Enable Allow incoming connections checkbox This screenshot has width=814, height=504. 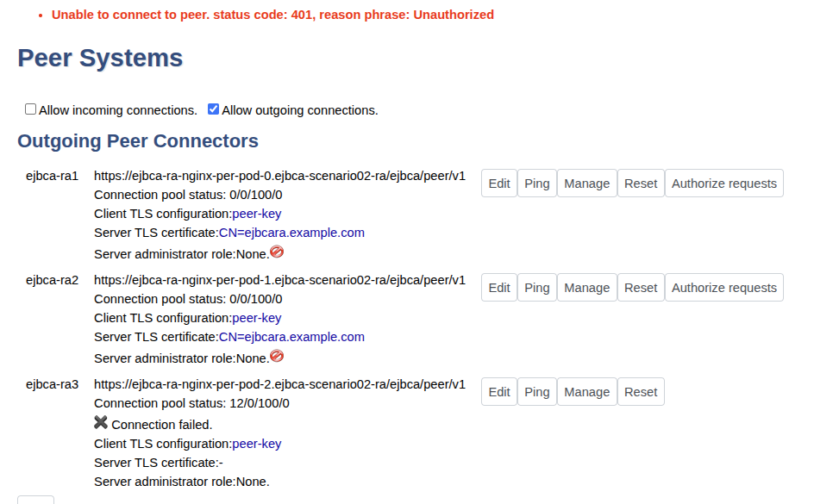tap(31, 109)
